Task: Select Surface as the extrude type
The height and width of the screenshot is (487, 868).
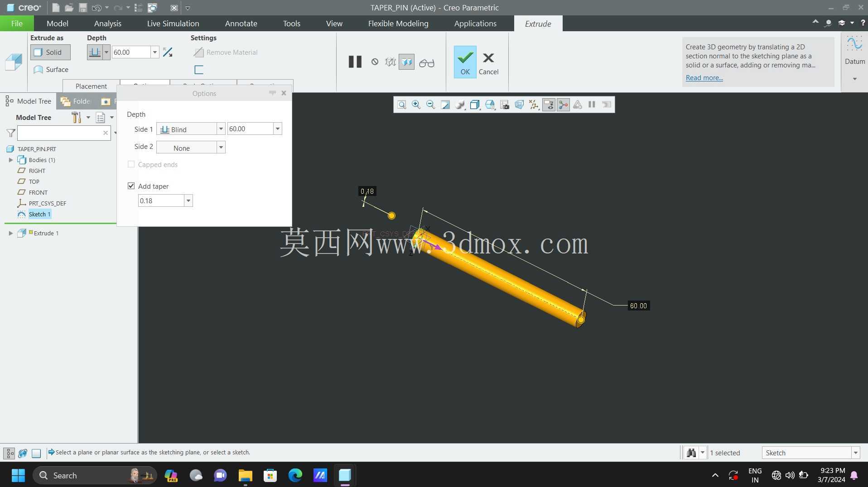Action: [x=51, y=70]
